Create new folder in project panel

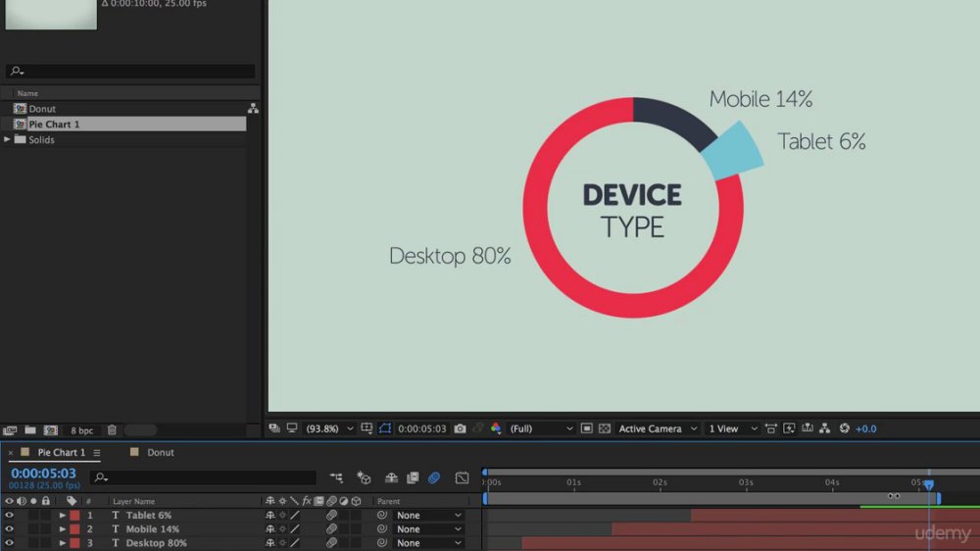[30, 430]
